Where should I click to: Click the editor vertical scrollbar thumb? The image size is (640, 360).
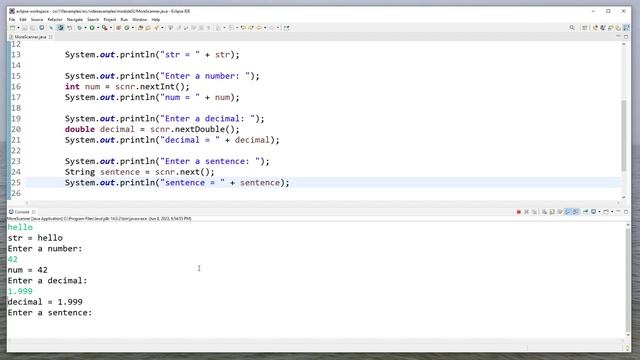624,135
